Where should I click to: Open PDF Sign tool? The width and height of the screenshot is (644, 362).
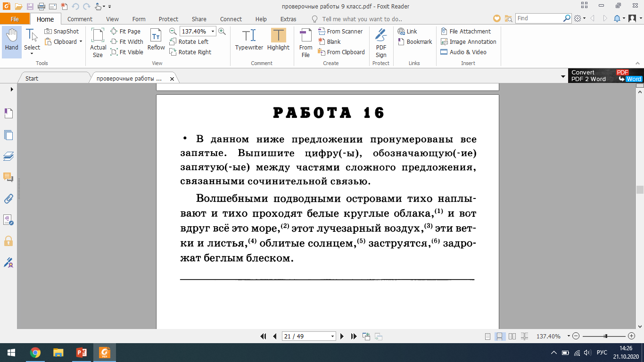pyautogui.click(x=381, y=42)
